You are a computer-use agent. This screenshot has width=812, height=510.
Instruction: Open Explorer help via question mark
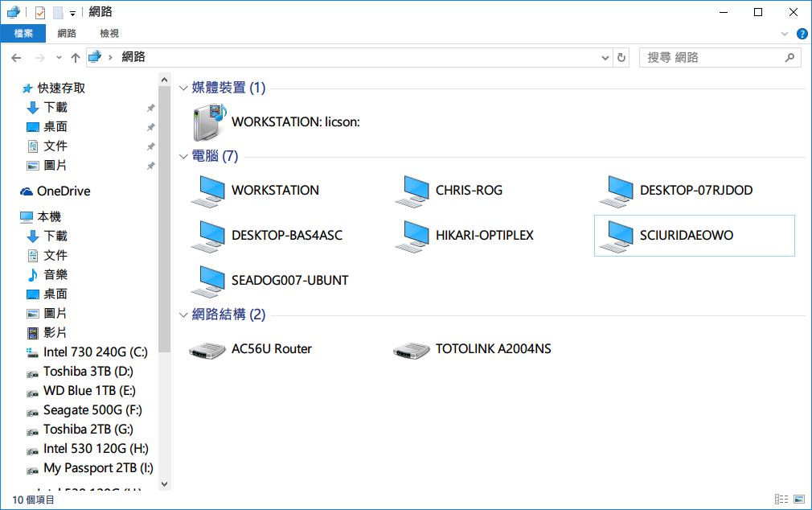click(x=802, y=35)
